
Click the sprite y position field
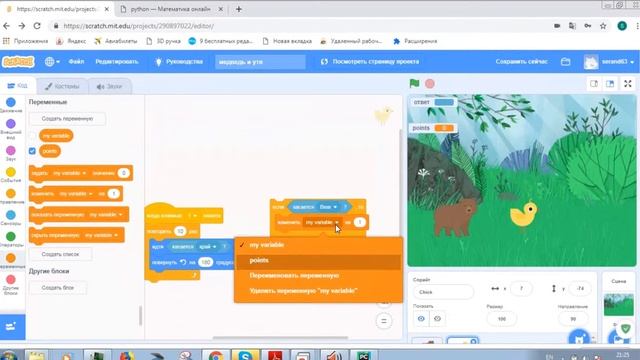[x=580, y=289]
